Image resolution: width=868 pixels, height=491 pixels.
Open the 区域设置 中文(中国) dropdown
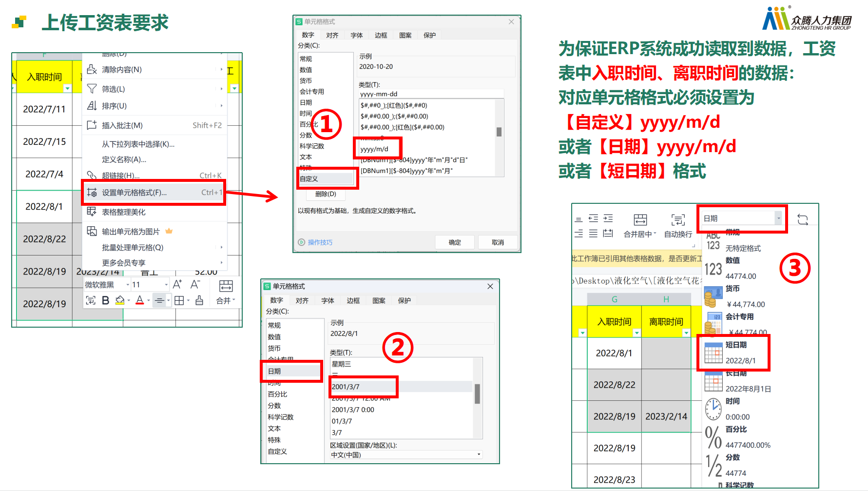(x=406, y=454)
